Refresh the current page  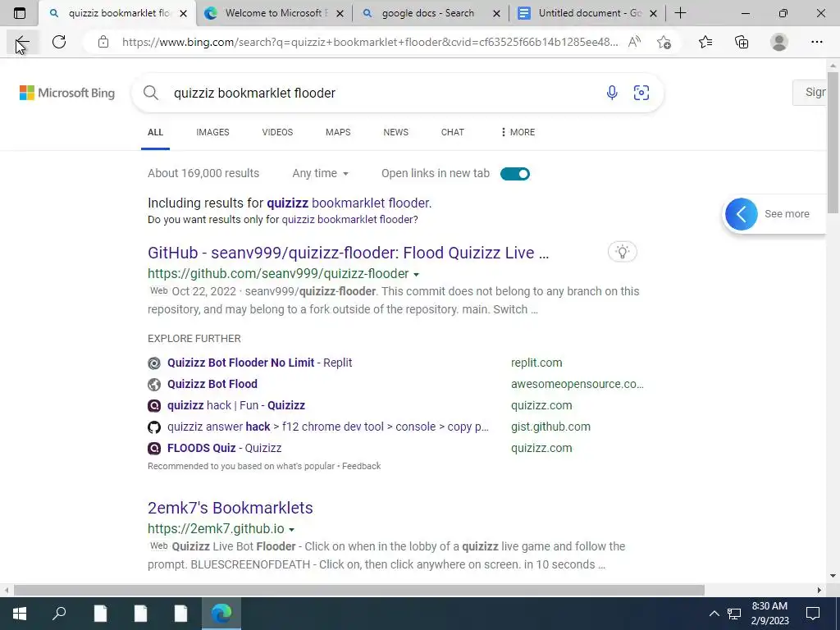click(x=59, y=42)
